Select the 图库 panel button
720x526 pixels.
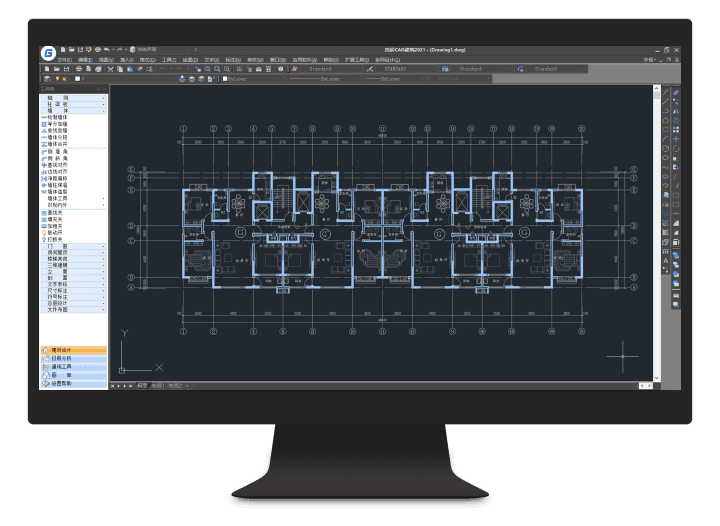coord(73,375)
